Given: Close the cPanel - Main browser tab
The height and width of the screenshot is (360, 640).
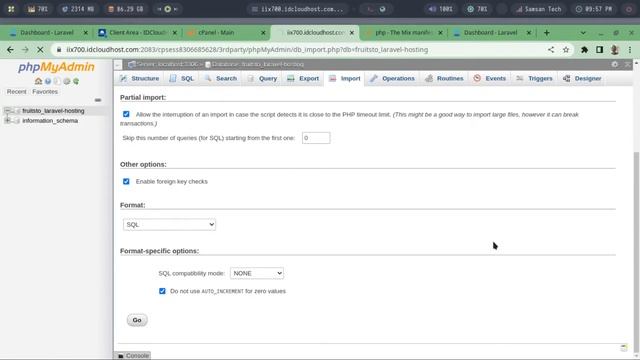Looking at the screenshot, I should click(x=263, y=33).
